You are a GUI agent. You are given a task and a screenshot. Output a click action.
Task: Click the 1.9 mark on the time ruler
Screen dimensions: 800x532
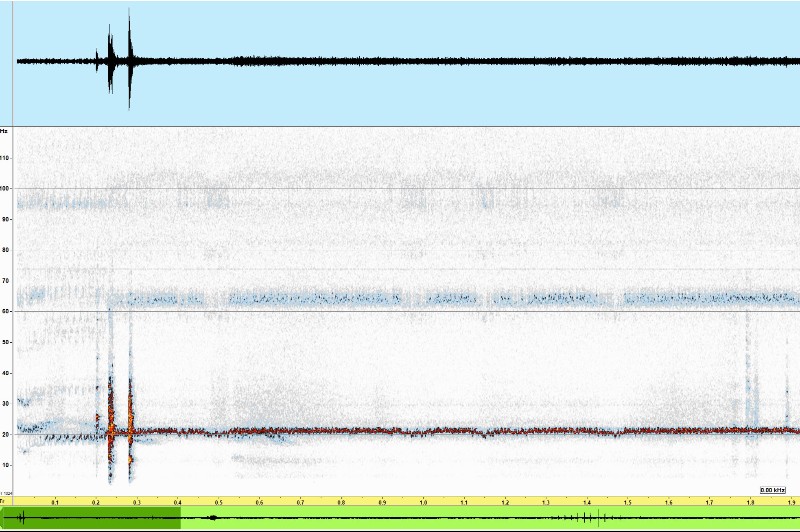coord(790,502)
